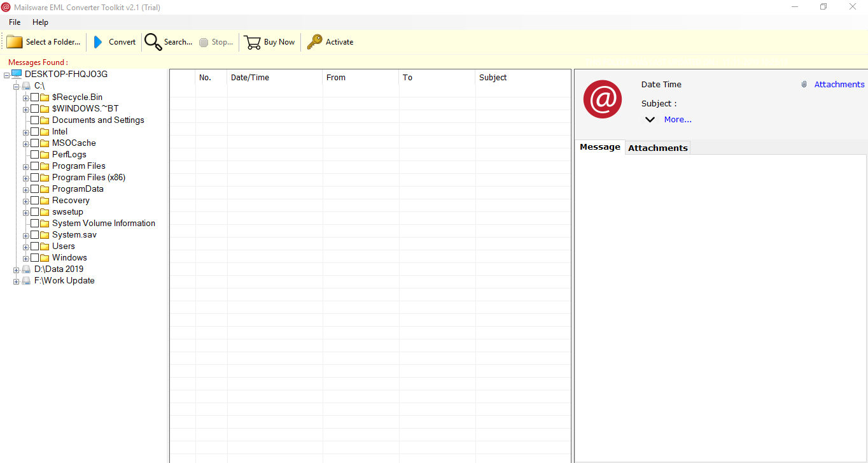Click the Activate button label
Image resolution: width=868 pixels, height=463 pixels.
[340, 42]
